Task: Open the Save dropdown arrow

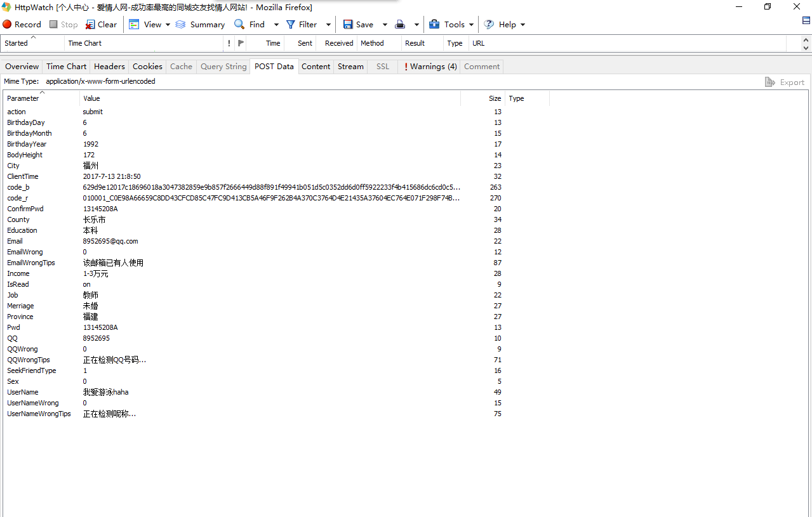Action: point(384,25)
